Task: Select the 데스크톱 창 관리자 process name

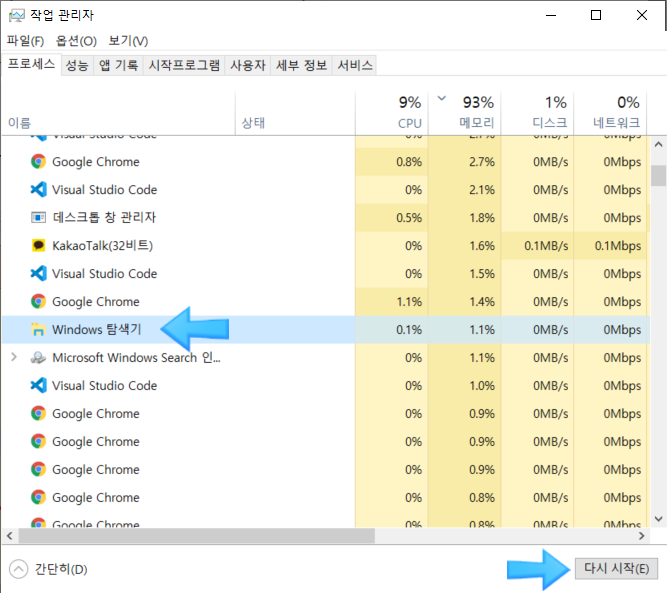Action: coord(104,217)
